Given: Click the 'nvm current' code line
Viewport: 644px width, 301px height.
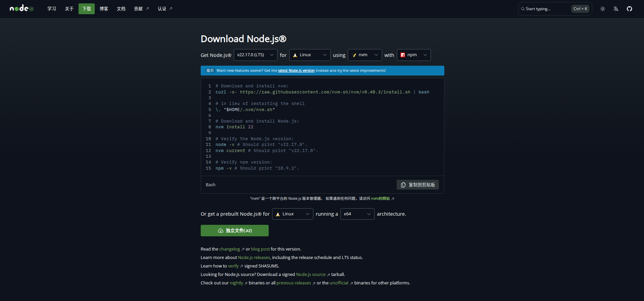Looking at the screenshot, I should pos(267,151).
